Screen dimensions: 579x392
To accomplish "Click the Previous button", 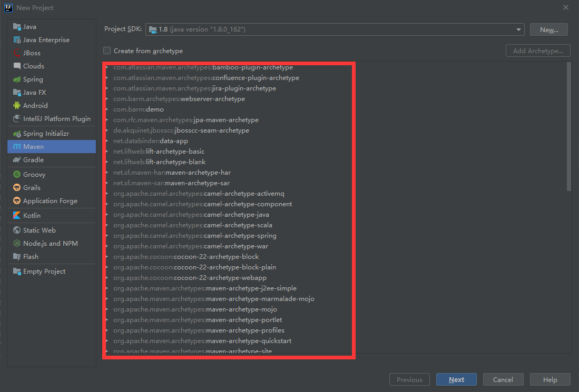I will click(x=409, y=379).
